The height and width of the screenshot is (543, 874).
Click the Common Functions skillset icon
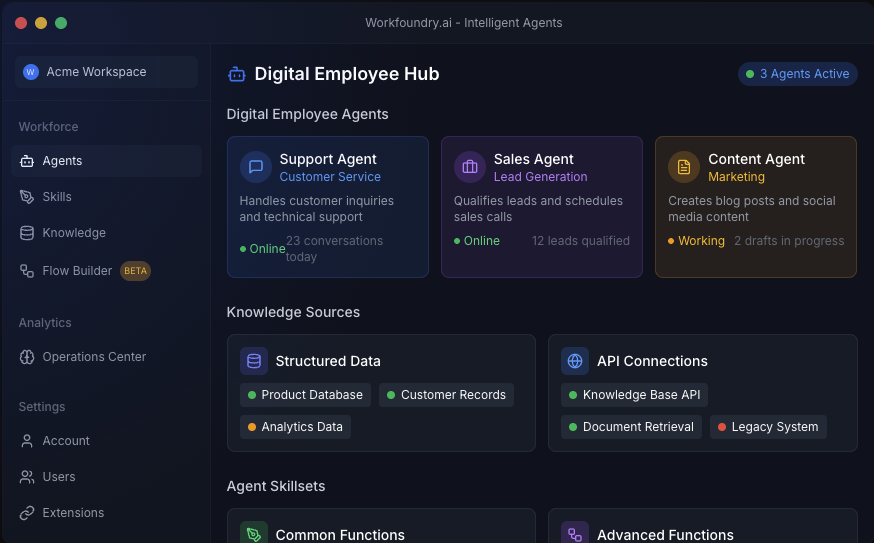[x=254, y=534]
